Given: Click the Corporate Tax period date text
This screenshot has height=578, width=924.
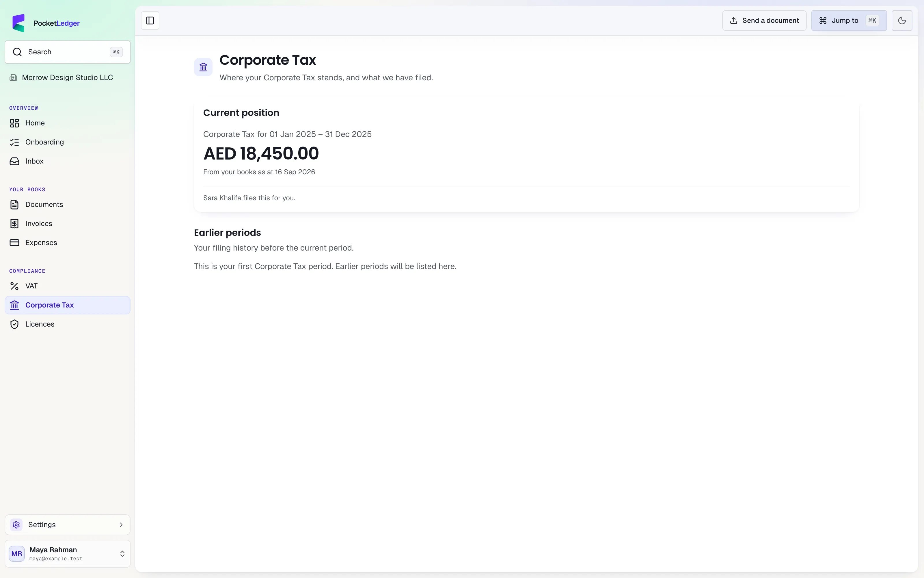Looking at the screenshot, I should tap(288, 135).
